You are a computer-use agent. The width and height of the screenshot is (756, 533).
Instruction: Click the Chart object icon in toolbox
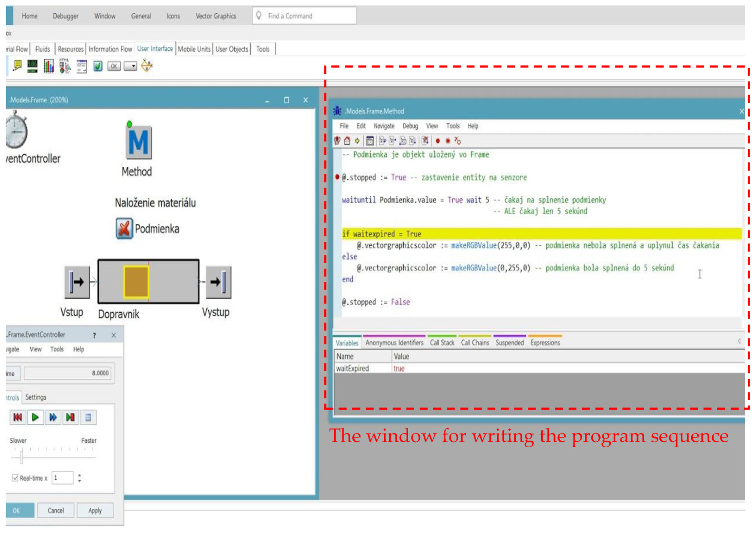click(48, 66)
